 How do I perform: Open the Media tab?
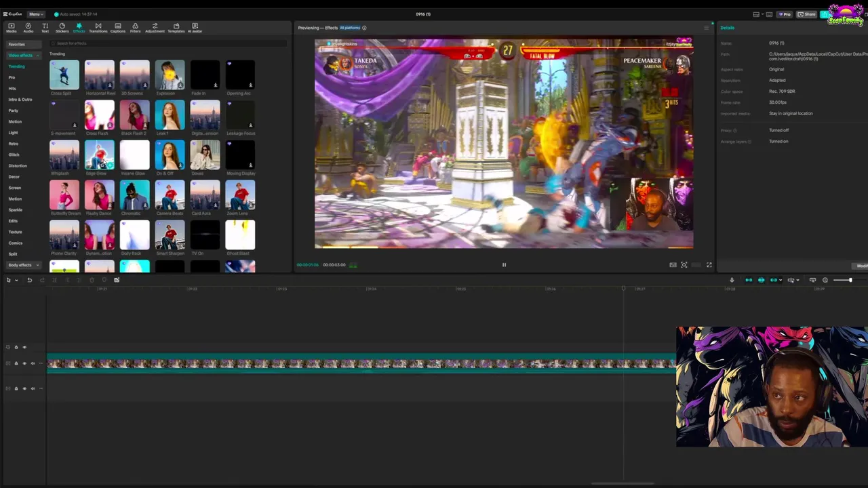click(x=11, y=28)
